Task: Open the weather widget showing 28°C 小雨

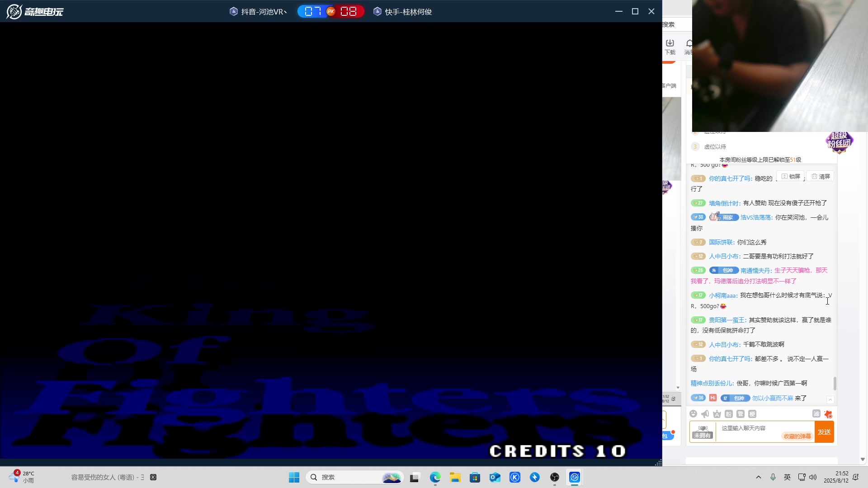Action: point(22,477)
